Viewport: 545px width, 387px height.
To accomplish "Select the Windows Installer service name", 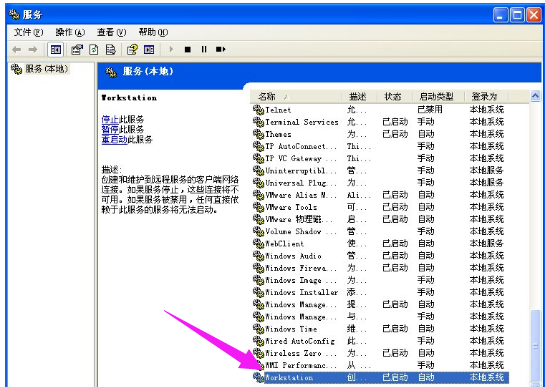I will pyautogui.click(x=302, y=293).
